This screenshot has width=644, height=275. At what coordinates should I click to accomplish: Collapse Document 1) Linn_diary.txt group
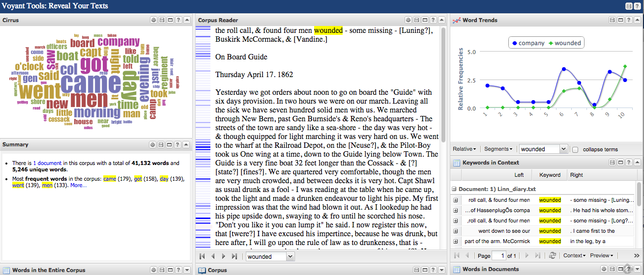pos(455,189)
